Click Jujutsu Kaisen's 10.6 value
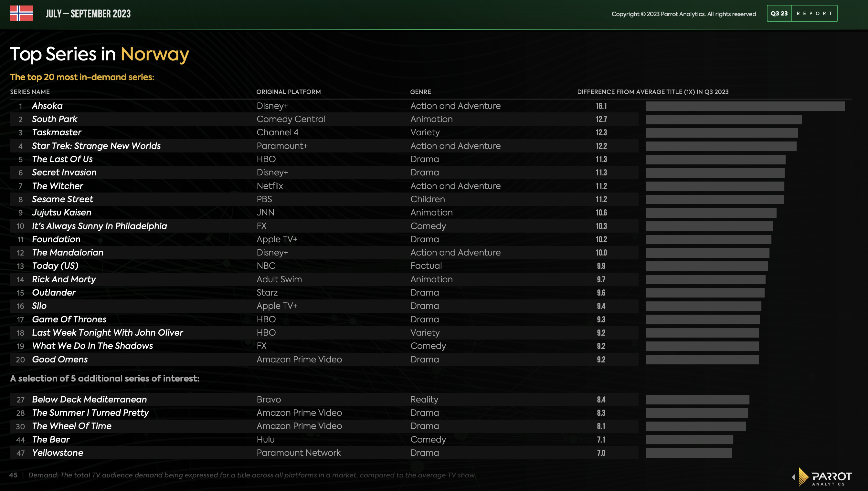The image size is (868, 491). click(x=601, y=213)
